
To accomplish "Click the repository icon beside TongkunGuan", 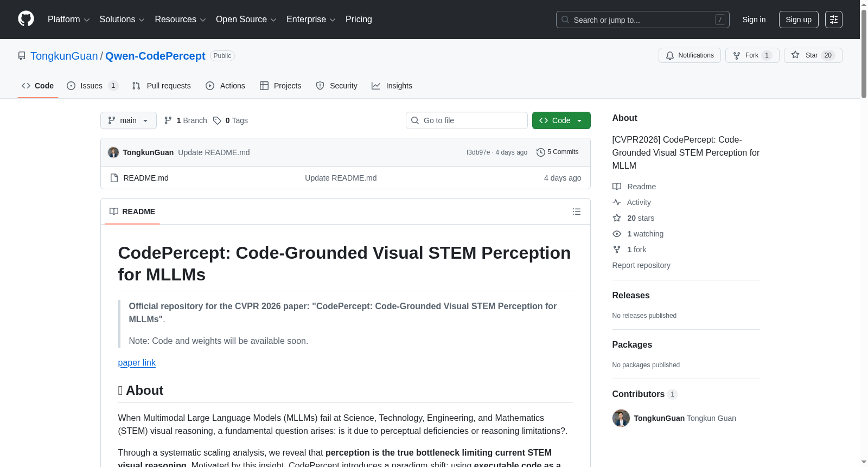I will (22, 56).
